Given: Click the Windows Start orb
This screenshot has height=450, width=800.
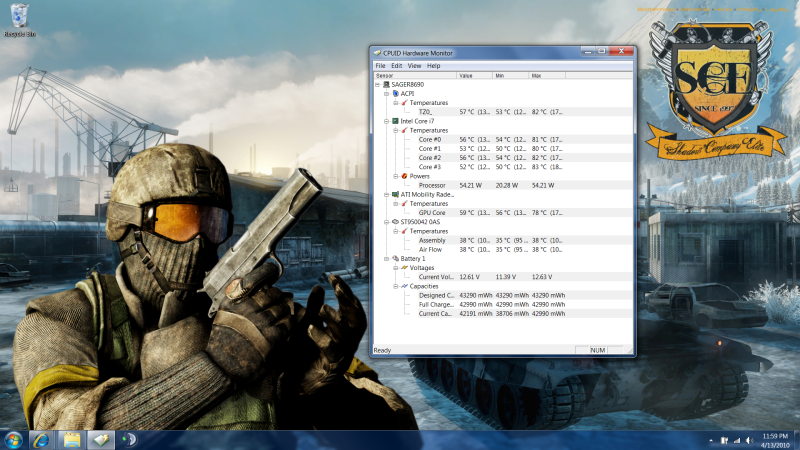Looking at the screenshot, I should click(x=14, y=439).
